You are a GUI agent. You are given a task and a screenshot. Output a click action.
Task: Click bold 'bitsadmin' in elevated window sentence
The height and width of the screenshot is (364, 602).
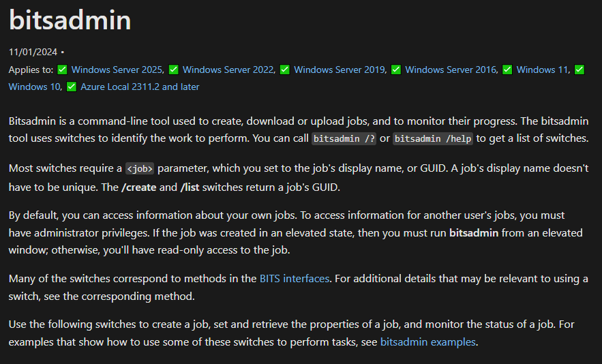[474, 232]
